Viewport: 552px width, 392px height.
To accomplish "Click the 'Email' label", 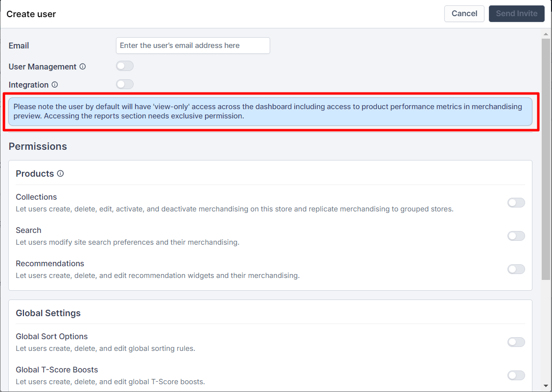I will click(x=19, y=46).
